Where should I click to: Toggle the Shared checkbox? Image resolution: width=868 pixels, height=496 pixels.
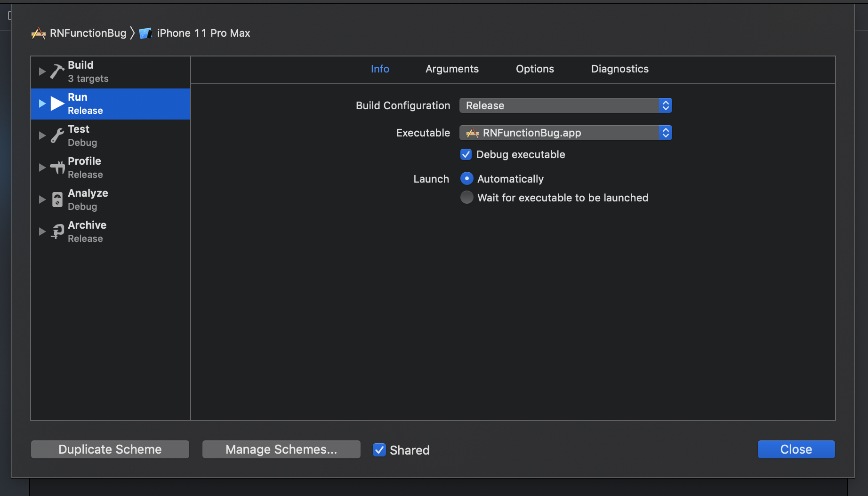coord(379,450)
